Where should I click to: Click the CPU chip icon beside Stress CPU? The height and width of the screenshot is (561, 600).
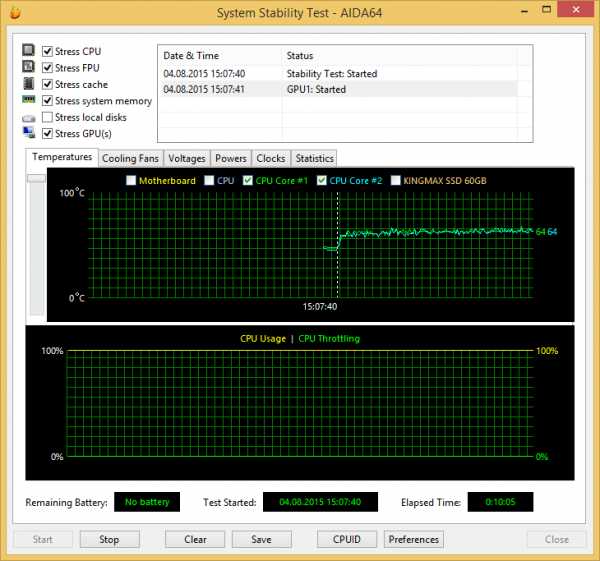click(x=28, y=50)
